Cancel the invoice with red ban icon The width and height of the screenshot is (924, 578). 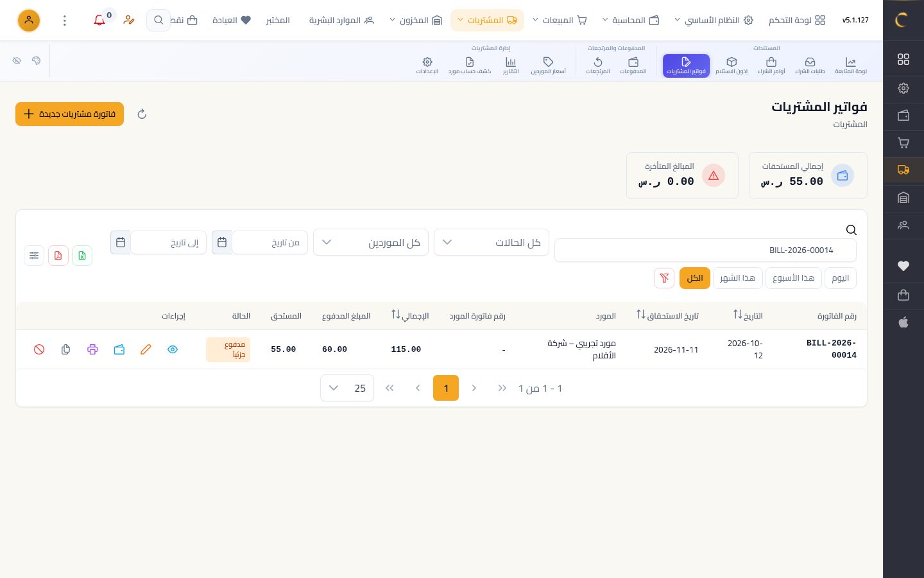[x=39, y=349]
